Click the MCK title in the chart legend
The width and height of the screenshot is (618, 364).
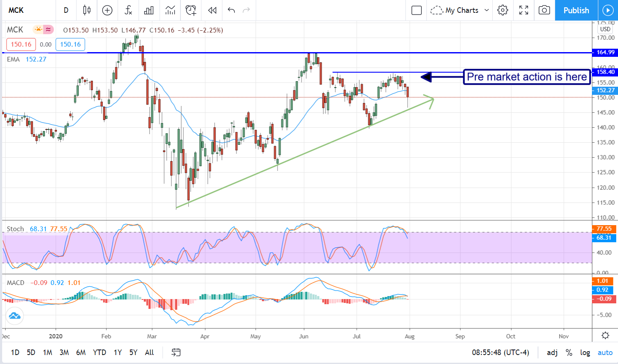(15, 29)
